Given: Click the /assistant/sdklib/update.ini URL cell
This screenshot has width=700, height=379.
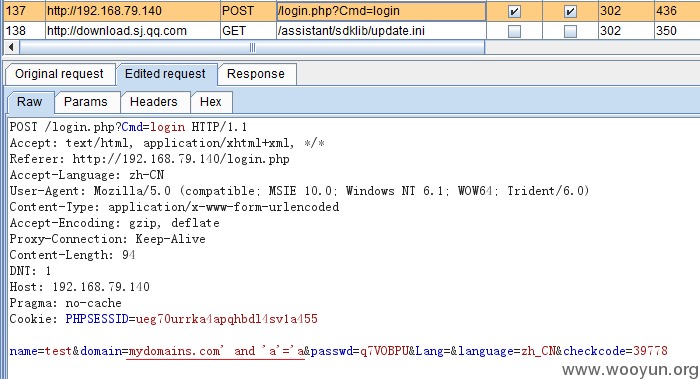Looking at the screenshot, I should 381,31.
